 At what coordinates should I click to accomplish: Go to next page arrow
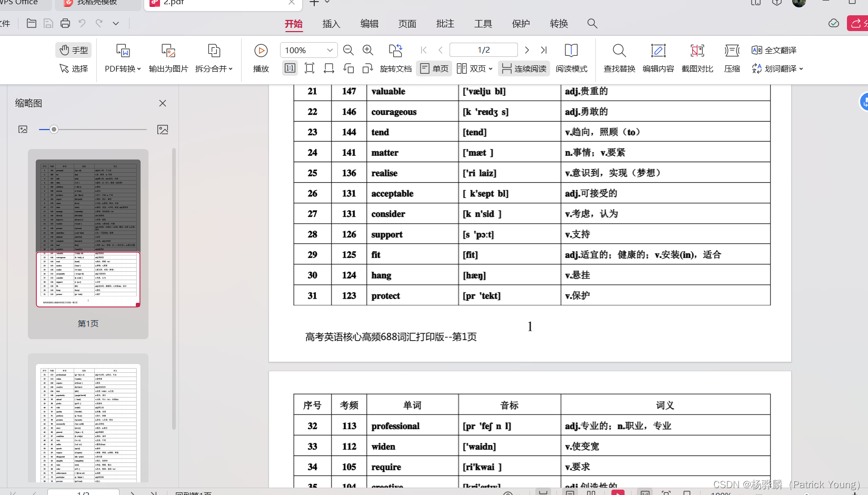pos(527,50)
